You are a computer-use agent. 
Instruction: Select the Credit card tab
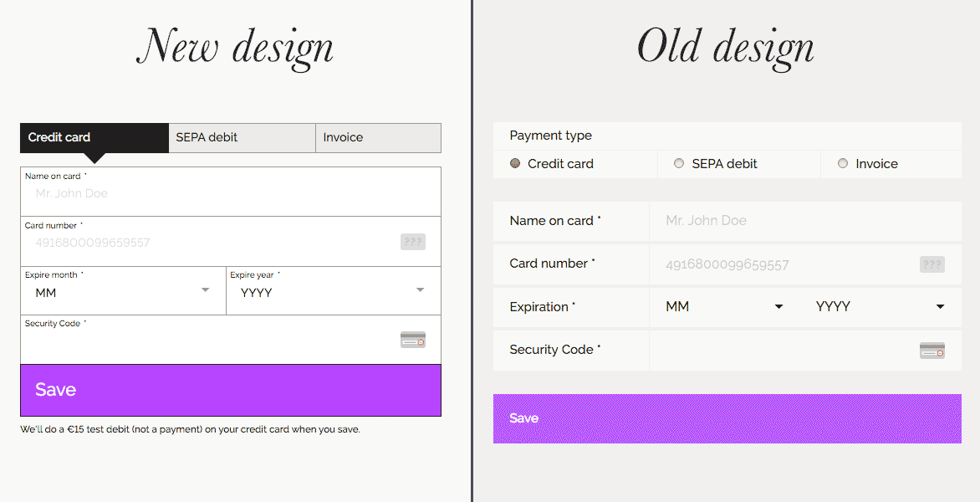(x=94, y=137)
